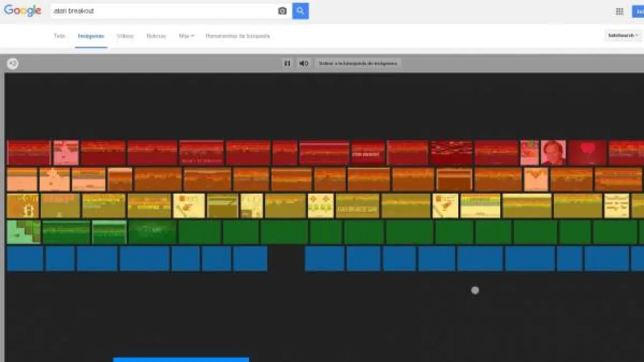Click the 'atari breakout' search field

tap(164, 11)
